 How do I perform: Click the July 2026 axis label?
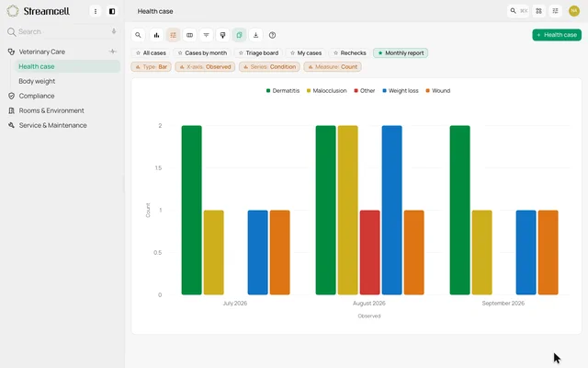click(235, 303)
